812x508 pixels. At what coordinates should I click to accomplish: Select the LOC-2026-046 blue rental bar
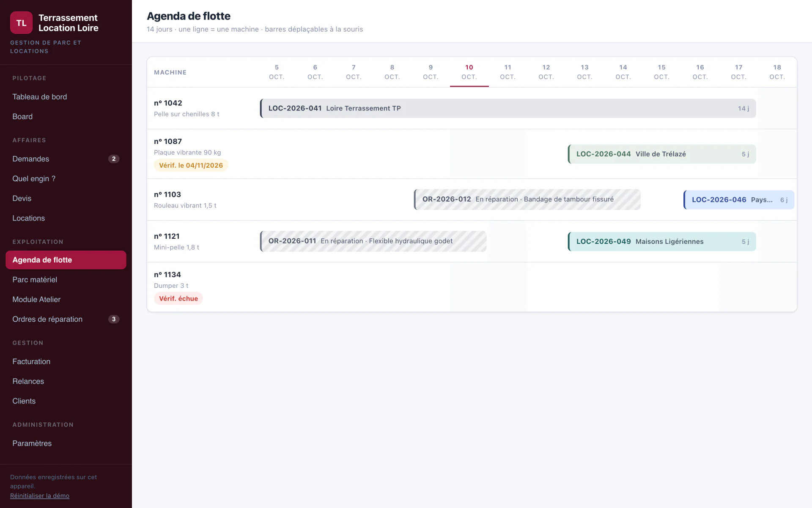[x=739, y=200]
